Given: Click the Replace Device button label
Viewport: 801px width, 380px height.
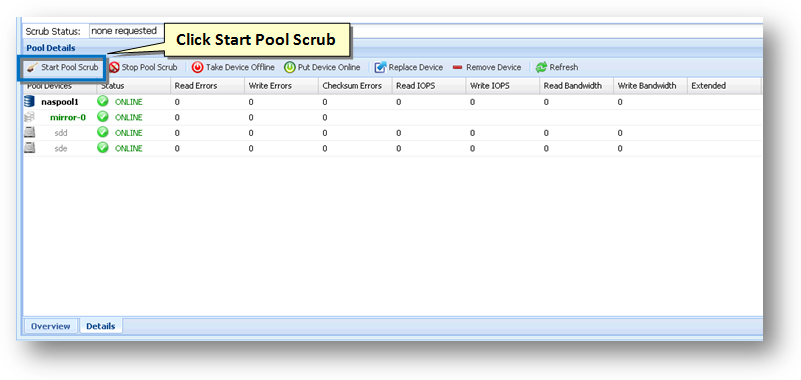Looking at the screenshot, I should [x=416, y=67].
